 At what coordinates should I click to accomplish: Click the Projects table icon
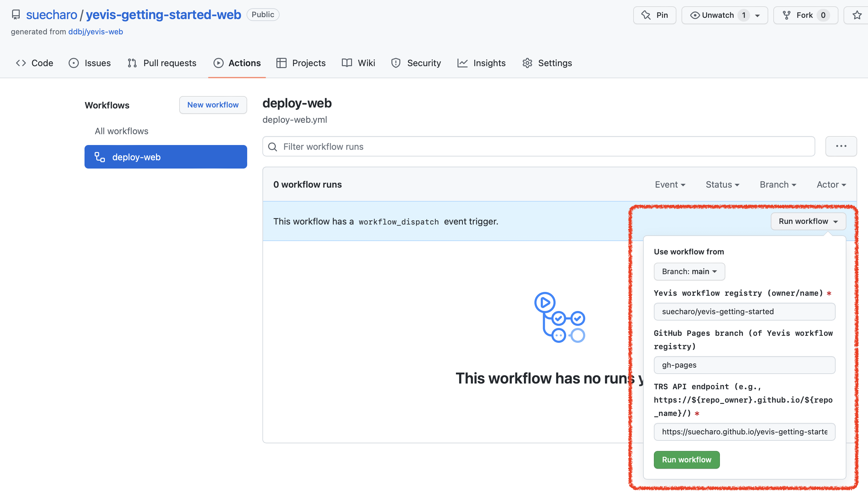(x=281, y=63)
